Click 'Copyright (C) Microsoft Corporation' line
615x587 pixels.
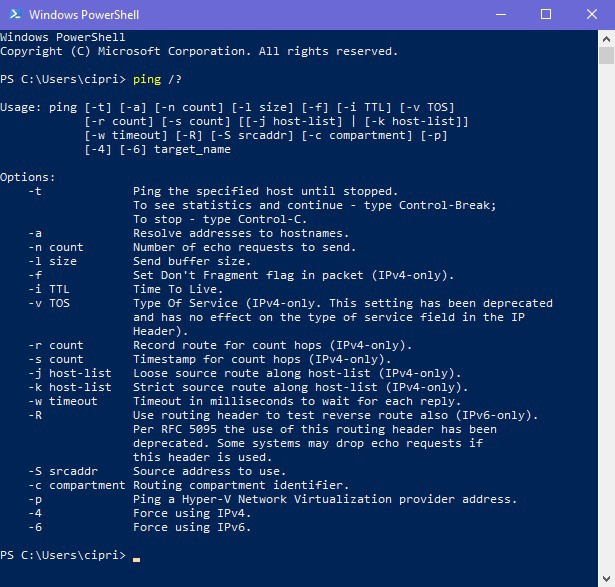click(x=199, y=51)
